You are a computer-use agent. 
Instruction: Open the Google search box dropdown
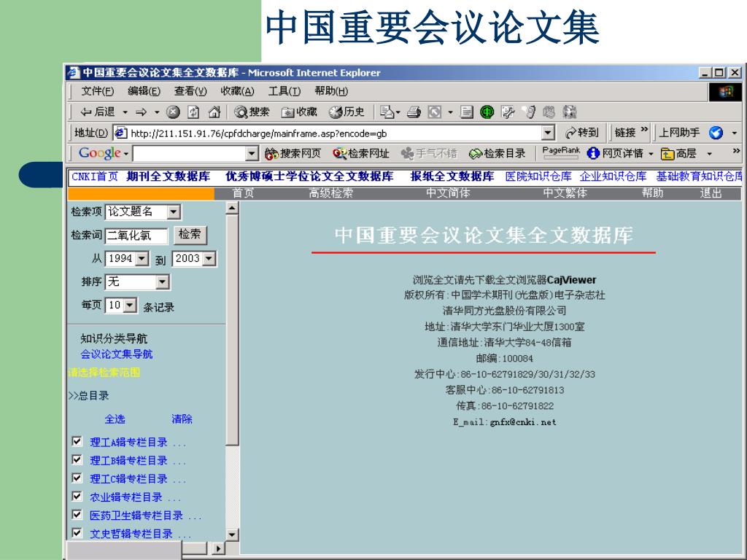252,153
